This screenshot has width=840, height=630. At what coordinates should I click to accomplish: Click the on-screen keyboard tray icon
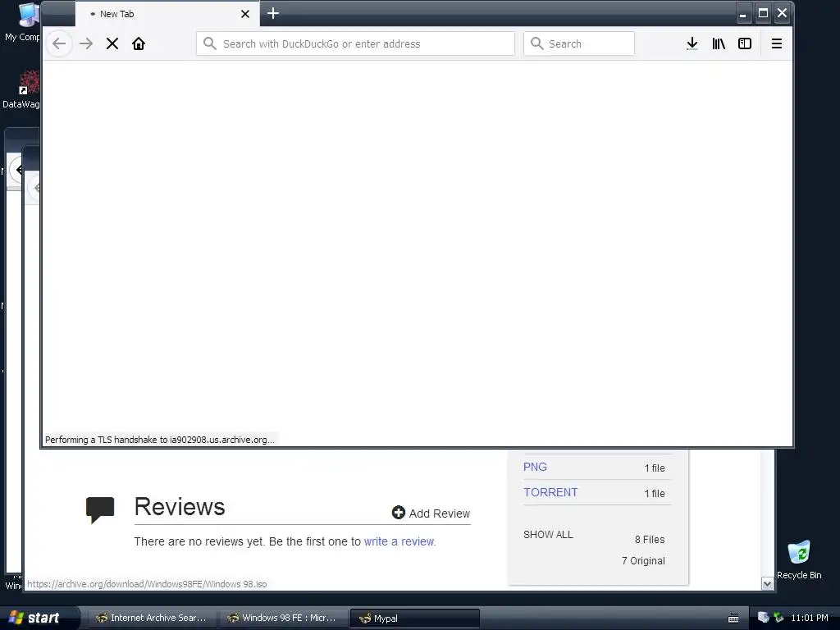[733, 619]
